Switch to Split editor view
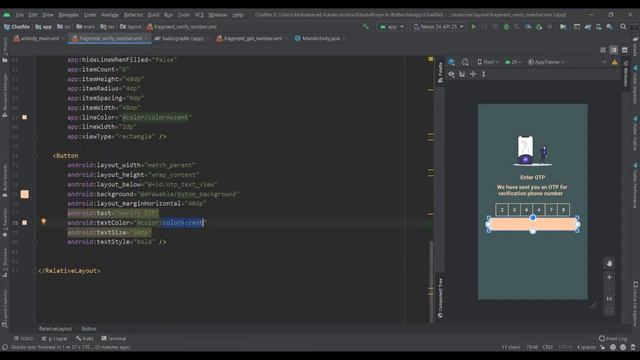Screen dimensions: 640x360 [x=613, y=50]
